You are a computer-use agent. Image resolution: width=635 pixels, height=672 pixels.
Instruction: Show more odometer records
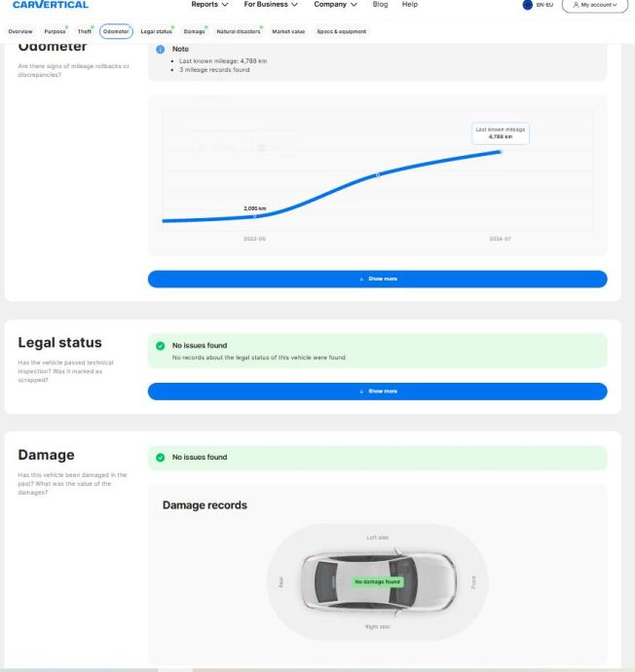[377, 280]
